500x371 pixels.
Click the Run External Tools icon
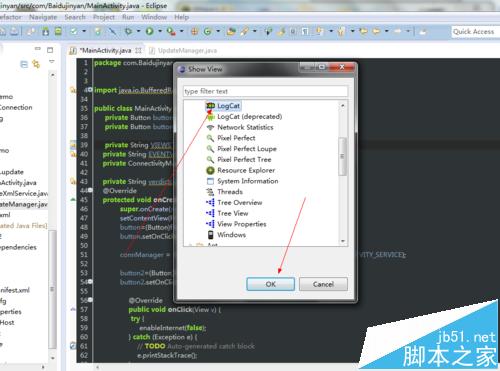(171, 32)
